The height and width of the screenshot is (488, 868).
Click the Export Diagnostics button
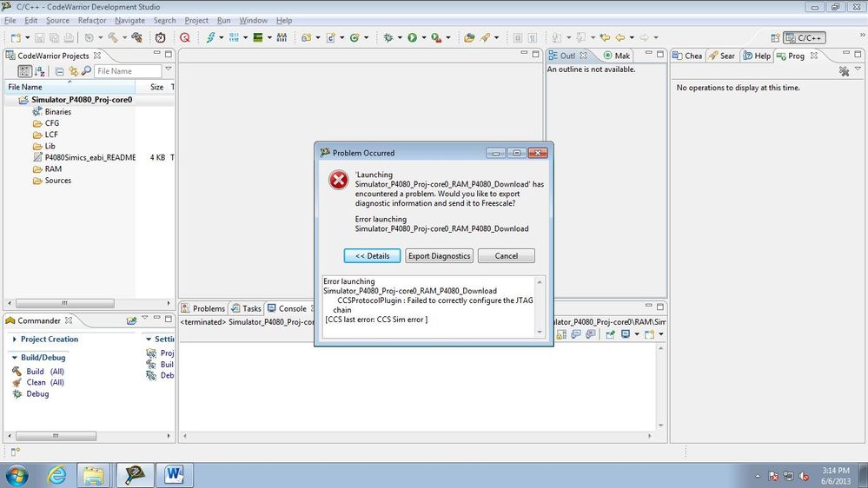coord(439,255)
